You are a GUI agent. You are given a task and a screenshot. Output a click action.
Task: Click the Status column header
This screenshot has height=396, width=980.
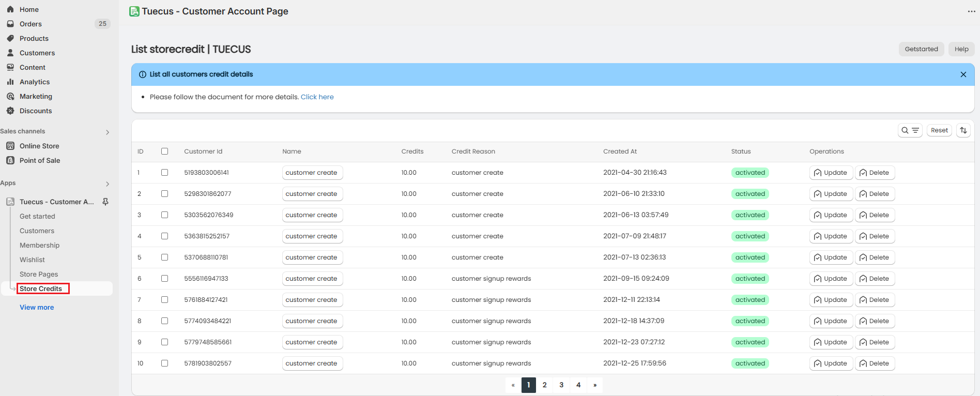coord(741,151)
